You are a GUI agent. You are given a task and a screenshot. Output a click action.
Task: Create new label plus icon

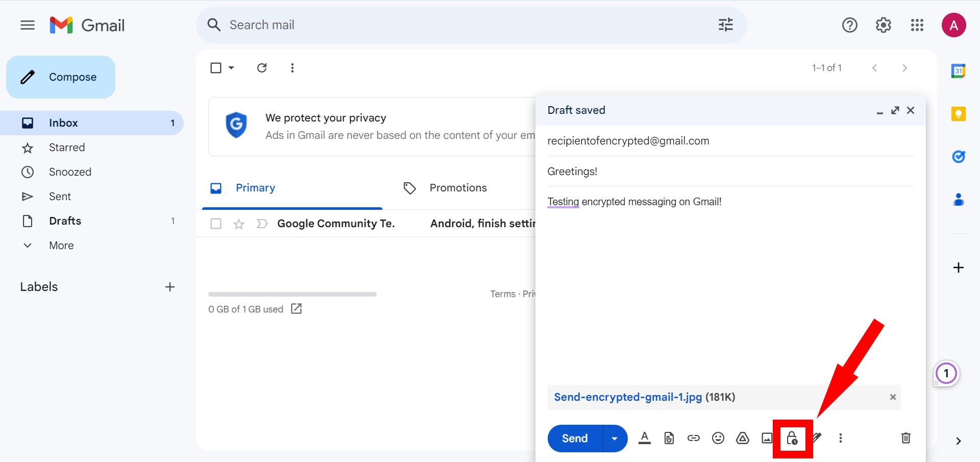170,287
